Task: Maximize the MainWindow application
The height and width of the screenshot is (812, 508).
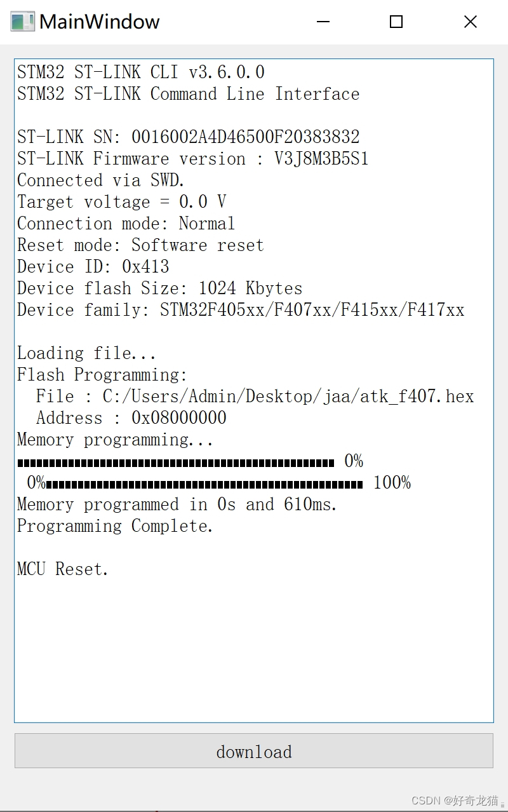Action: click(x=396, y=22)
